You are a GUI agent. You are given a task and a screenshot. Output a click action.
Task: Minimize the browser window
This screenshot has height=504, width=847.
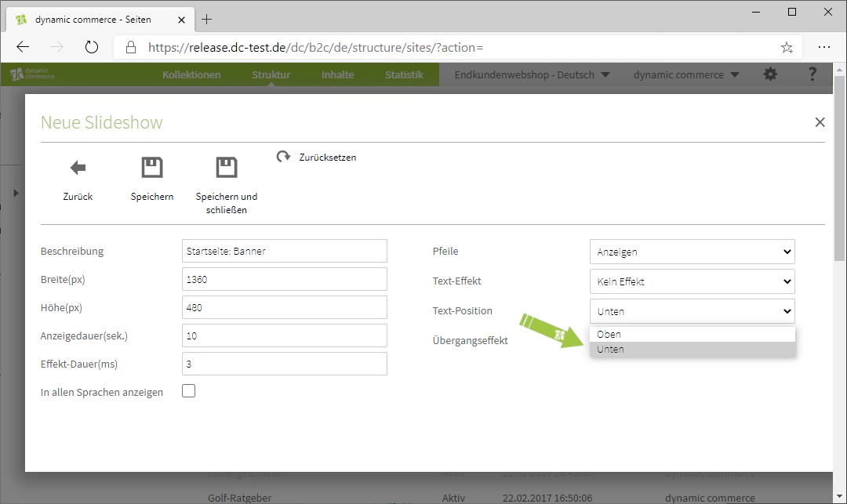756,12
